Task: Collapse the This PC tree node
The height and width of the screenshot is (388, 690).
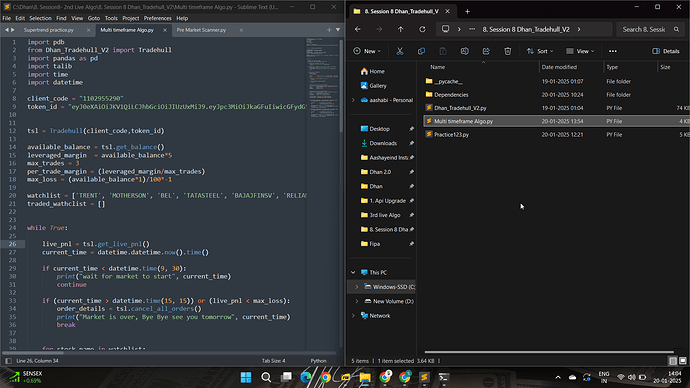Action: click(353, 272)
